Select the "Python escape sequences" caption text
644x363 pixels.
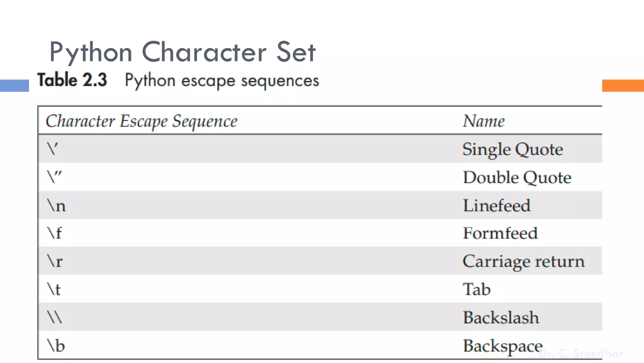pyautogui.click(x=222, y=80)
